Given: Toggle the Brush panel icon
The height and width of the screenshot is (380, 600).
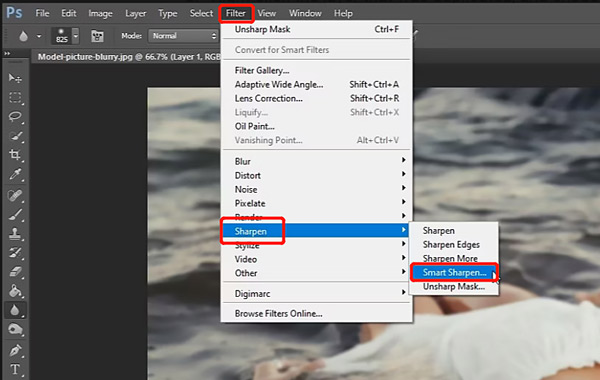Looking at the screenshot, I should pos(97,36).
